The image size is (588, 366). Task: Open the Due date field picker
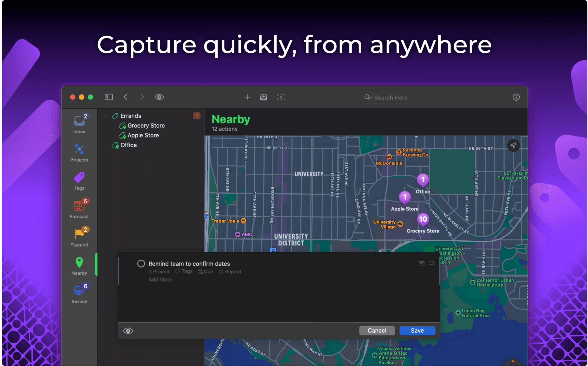point(206,272)
